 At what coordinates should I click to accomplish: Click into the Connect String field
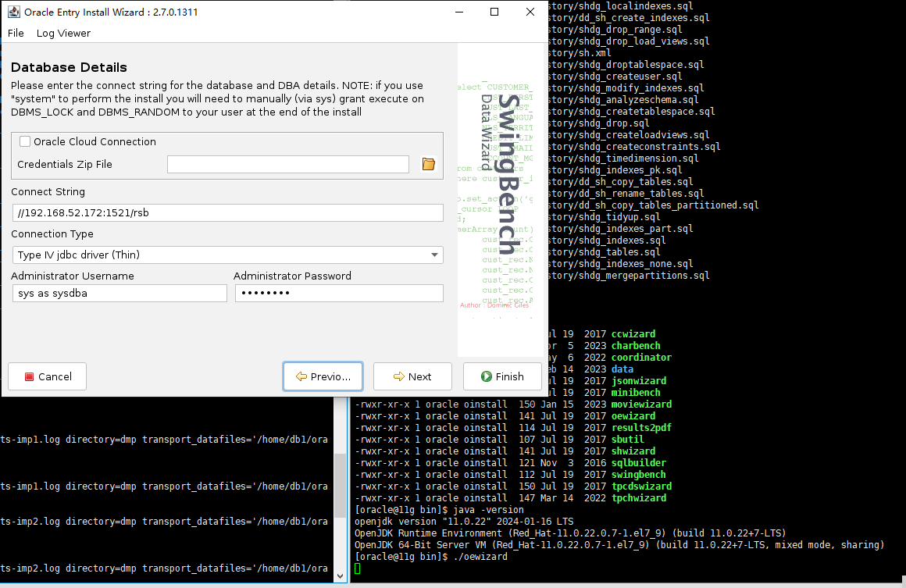[227, 212]
